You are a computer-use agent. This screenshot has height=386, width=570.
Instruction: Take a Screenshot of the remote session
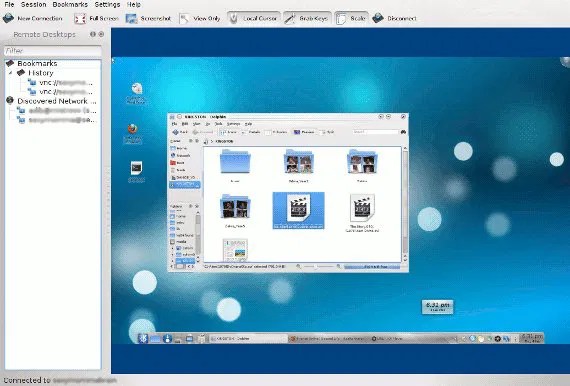pyautogui.click(x=148, y=18)
